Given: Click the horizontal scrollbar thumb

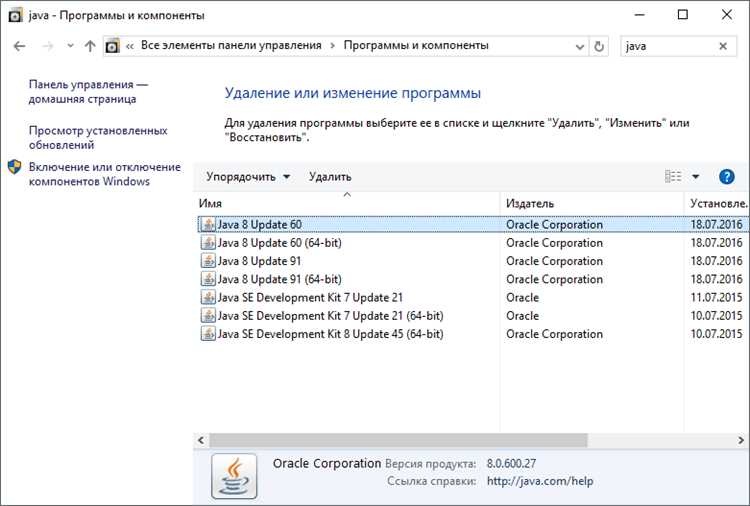Looking at the screenshot, I should 398,440.
